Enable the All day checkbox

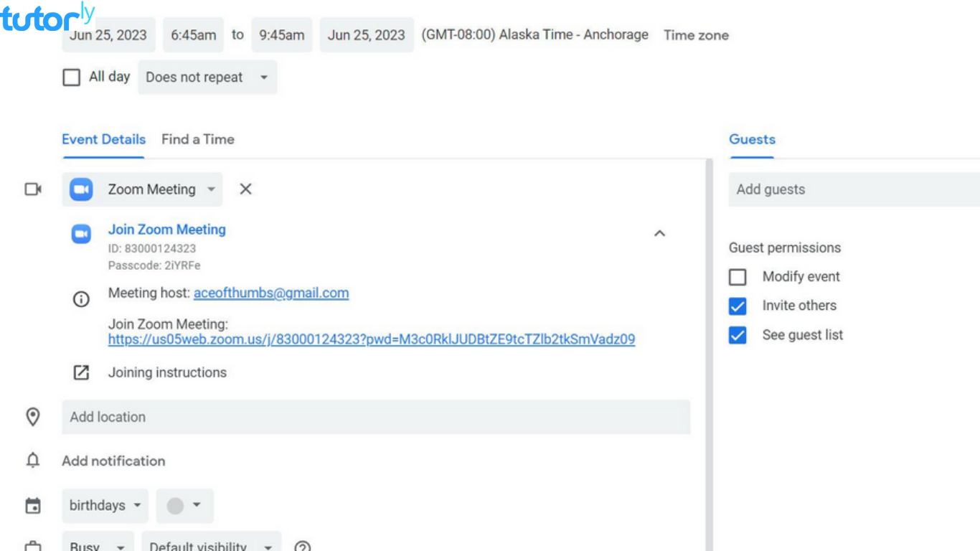pos(72,77)
